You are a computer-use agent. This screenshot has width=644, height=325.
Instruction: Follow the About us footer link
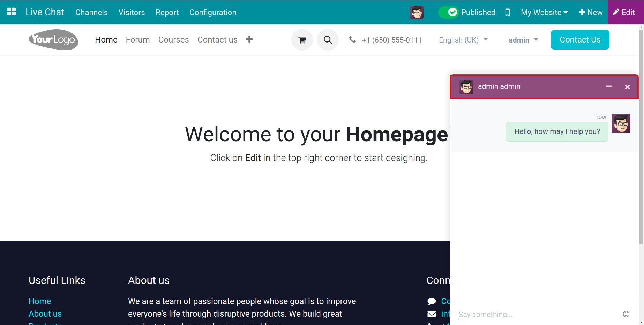coord(45,314)
